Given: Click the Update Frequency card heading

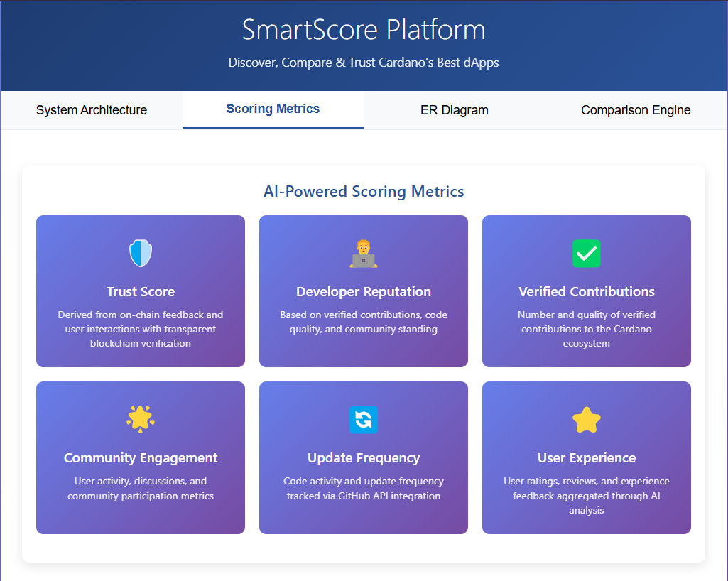Looking at the screenshot, I should (364, 458).
